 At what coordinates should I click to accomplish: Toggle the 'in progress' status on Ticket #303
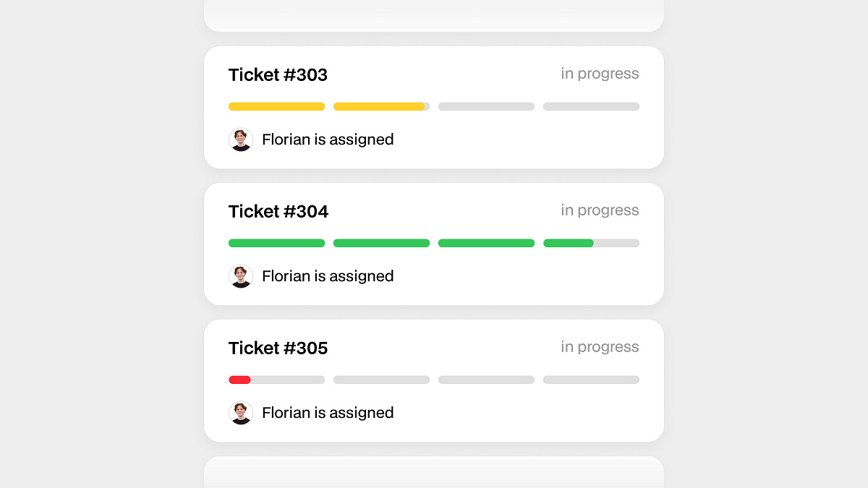(600, 74)
